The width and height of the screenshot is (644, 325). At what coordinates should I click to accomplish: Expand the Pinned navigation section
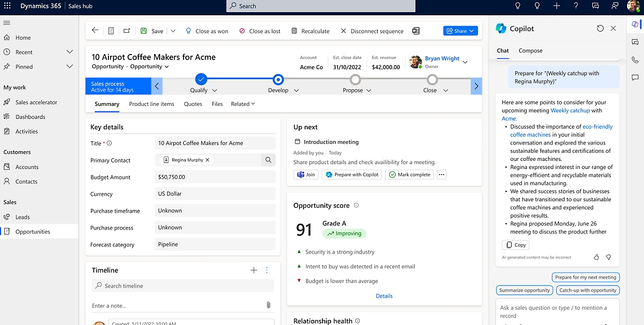click(x=69, y=67)
